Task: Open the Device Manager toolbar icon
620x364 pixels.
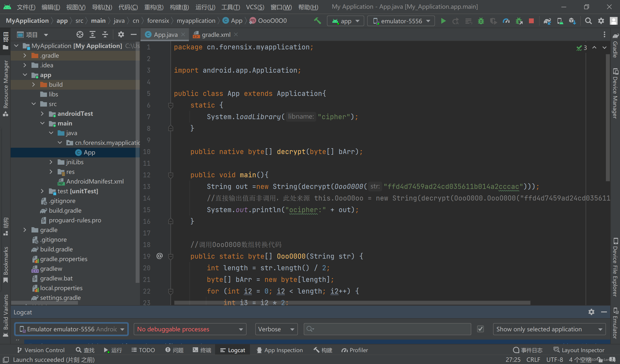Action: pyautogui.click(x=560, y=21)
